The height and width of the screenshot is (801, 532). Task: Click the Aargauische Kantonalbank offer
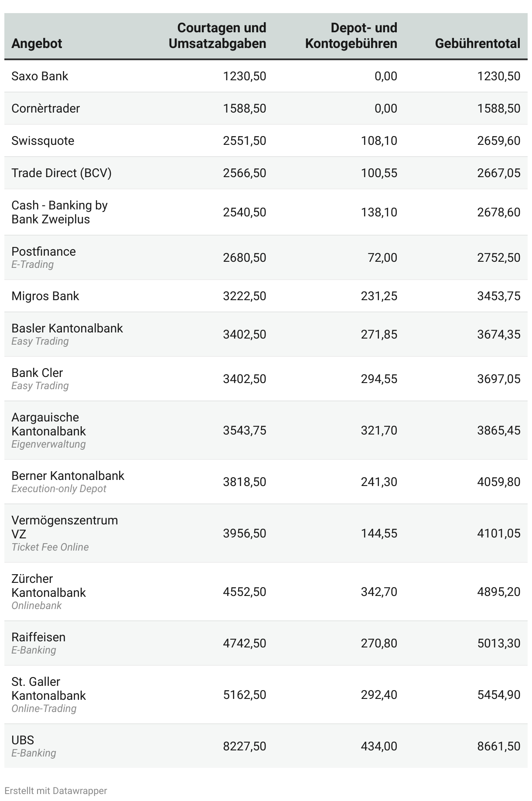point(48,424)
